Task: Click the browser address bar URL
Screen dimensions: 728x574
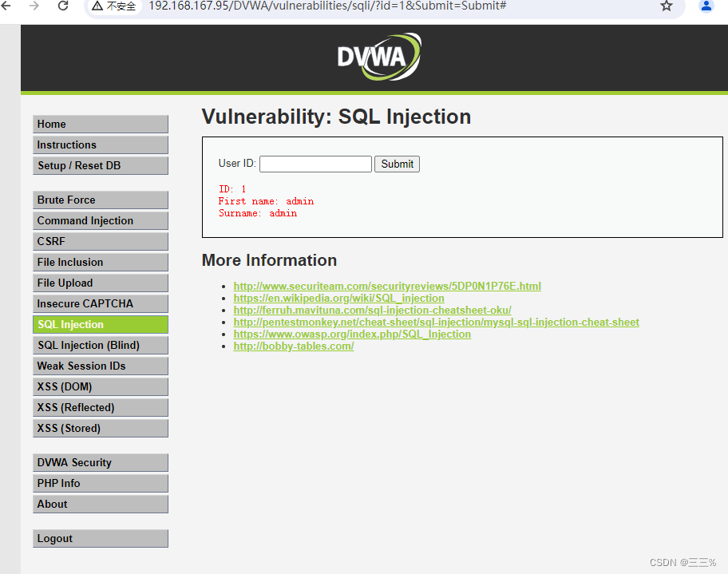Action: pyautogui.click(x=327, y=6)
